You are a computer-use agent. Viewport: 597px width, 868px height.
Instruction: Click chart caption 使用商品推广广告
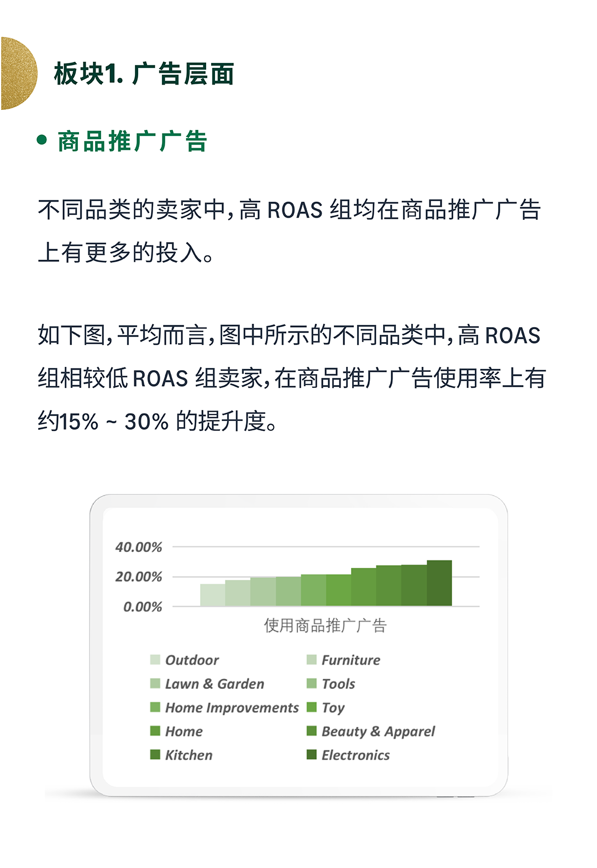tap(326, 625)
